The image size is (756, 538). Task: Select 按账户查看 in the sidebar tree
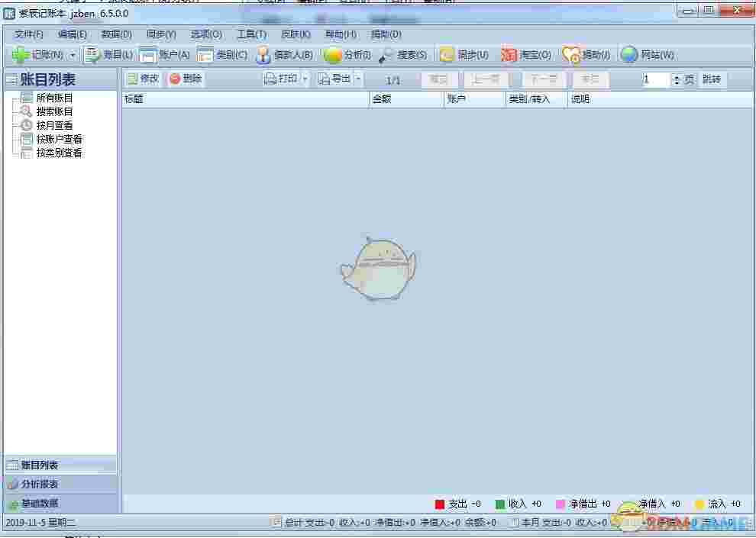click(x=59, y=139)
